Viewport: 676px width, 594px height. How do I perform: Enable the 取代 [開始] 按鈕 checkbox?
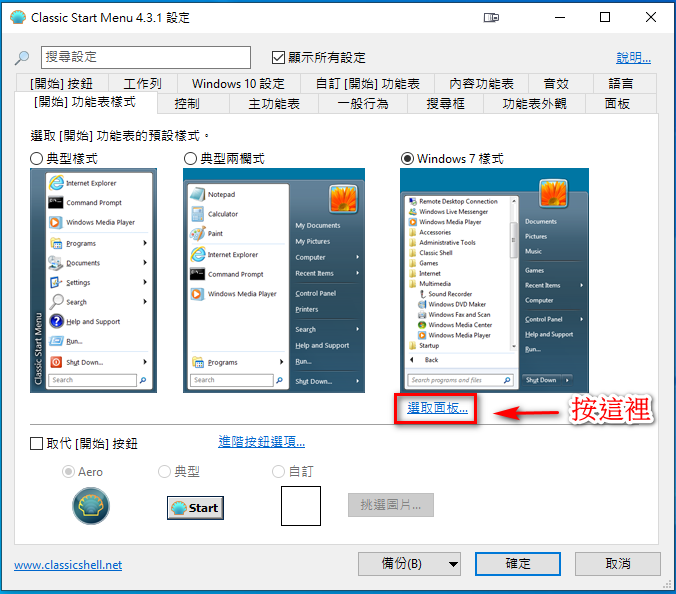tap(36, 444)
